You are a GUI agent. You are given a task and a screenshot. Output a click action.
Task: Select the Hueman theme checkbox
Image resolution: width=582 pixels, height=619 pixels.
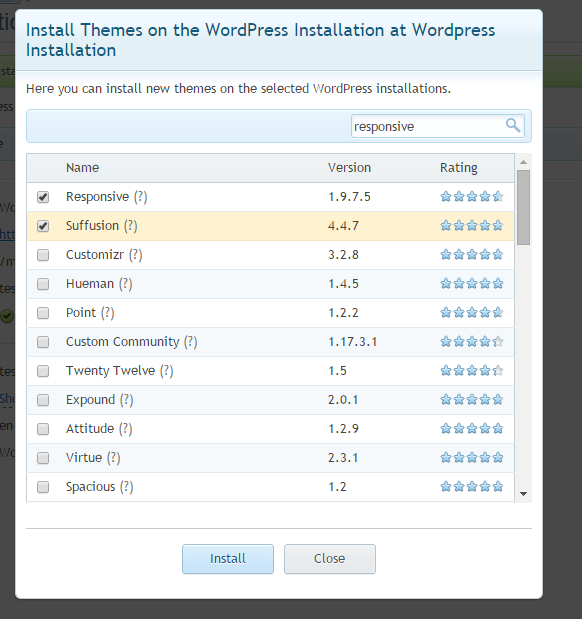pos(43,284)
